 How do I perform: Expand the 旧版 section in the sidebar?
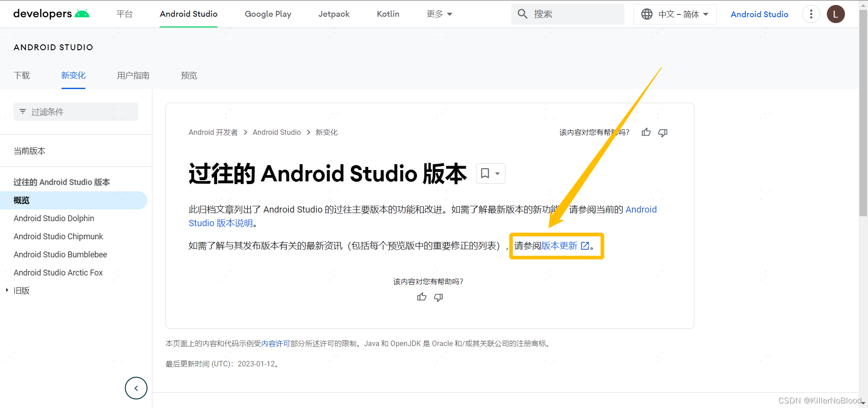7,290
